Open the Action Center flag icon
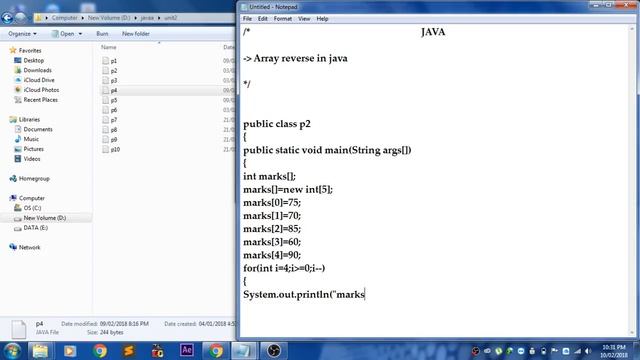The height and width of the screenshot is (360, 640). [554, 351]
